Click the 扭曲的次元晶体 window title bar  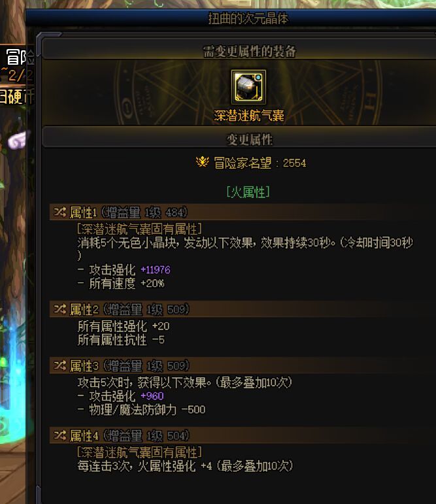click(x=231, y=18)
